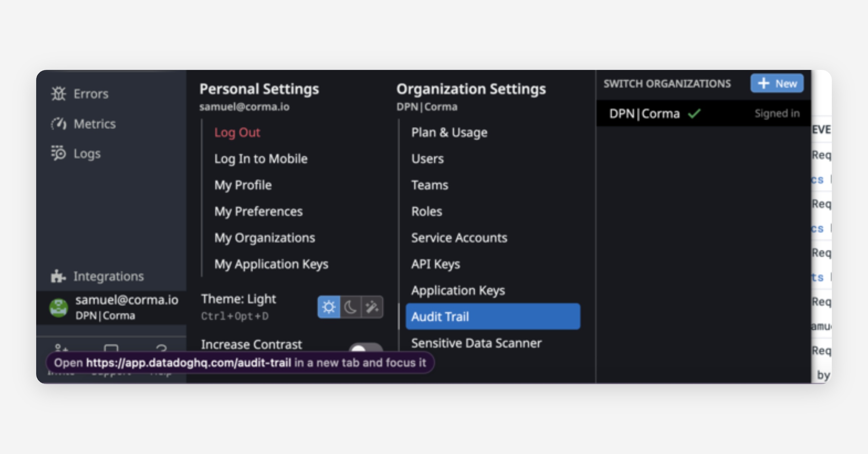Open the Teams settings page

coord(430,185)
